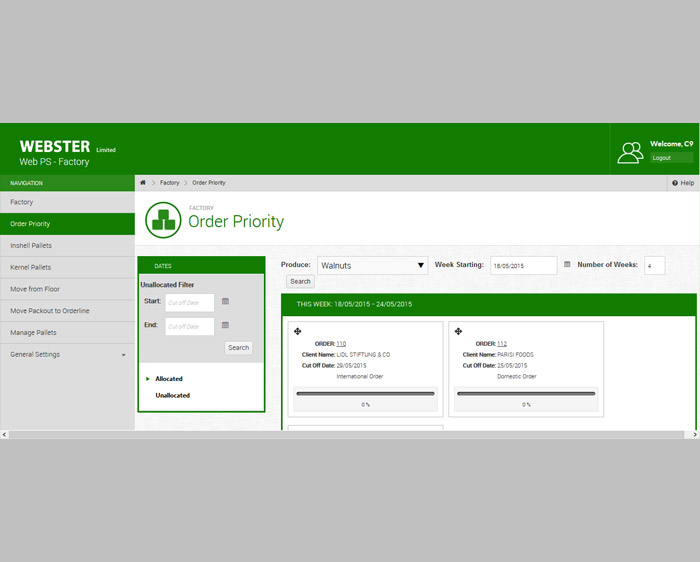Click Search under Unallocated Filter
Viewport: 700px width, 562px height.
click(238, 348)
